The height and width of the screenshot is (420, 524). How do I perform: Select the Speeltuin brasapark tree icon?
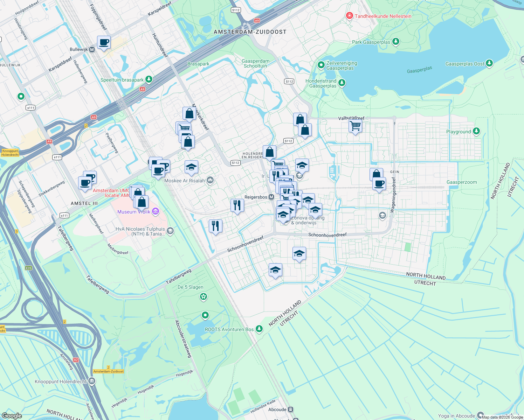coord(149,79)
